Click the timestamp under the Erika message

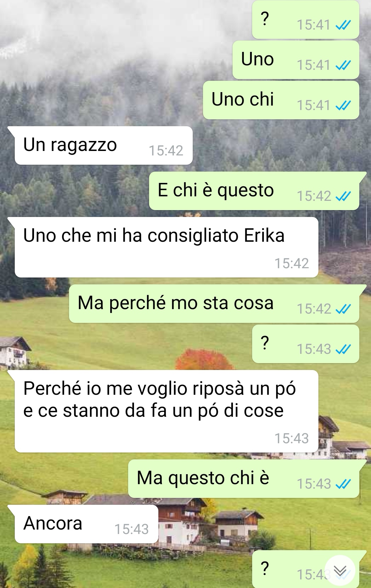292,263
